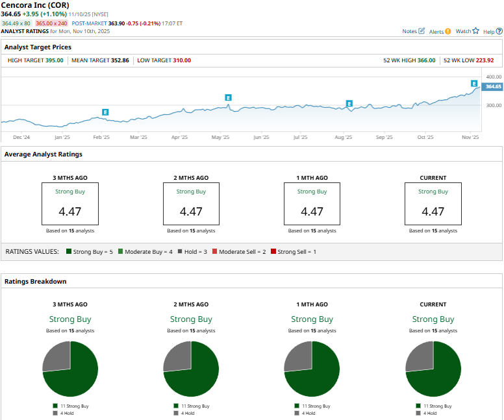Viewport: 504px width, 420px height.
Task: Open the Notes edit icon
Action: tap(422, 31)
